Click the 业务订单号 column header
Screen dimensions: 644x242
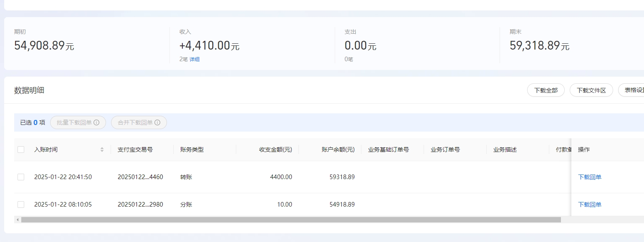(x=445, y=150)
